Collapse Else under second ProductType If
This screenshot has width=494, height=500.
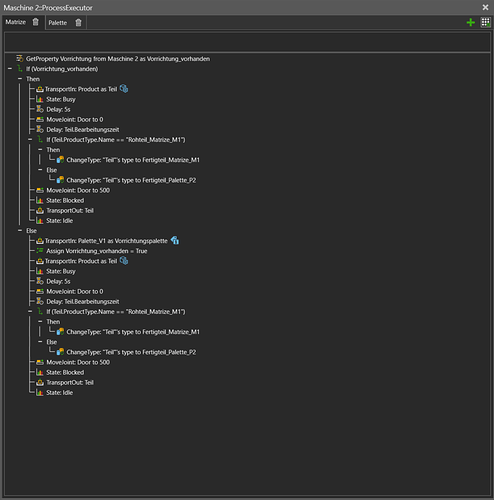pos(40,342)
